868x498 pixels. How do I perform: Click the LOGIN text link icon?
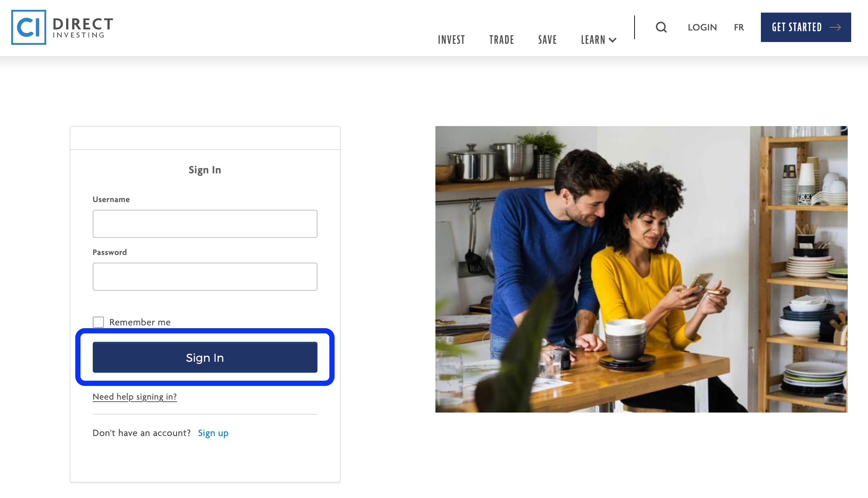702,27
